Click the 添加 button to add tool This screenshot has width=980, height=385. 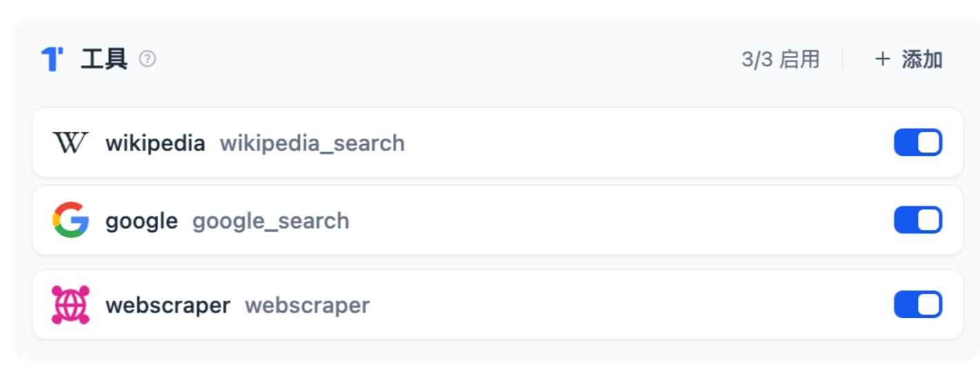tap(909, 59)
